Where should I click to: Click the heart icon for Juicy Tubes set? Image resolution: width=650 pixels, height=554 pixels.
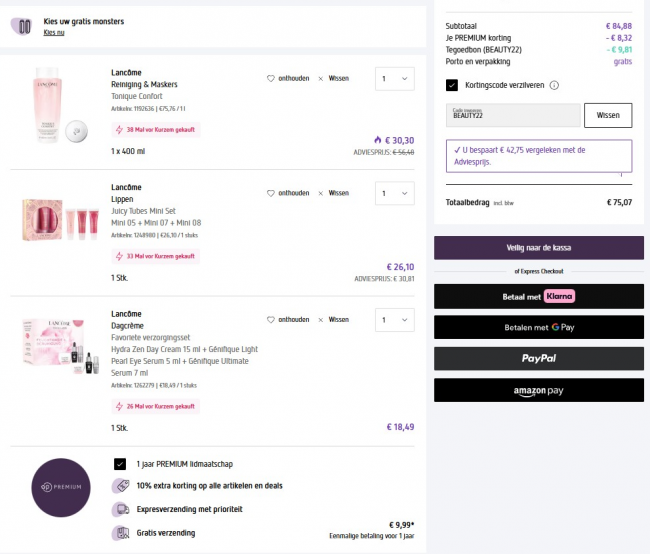point(270,193)
